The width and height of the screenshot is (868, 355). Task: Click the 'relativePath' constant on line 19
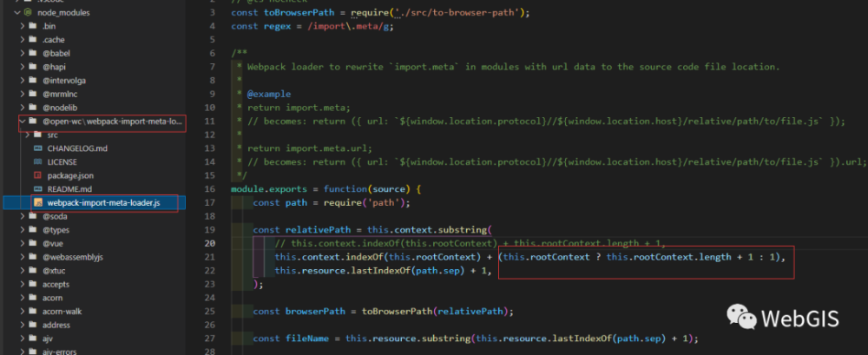pyautogui.click(x=318, y=230)
